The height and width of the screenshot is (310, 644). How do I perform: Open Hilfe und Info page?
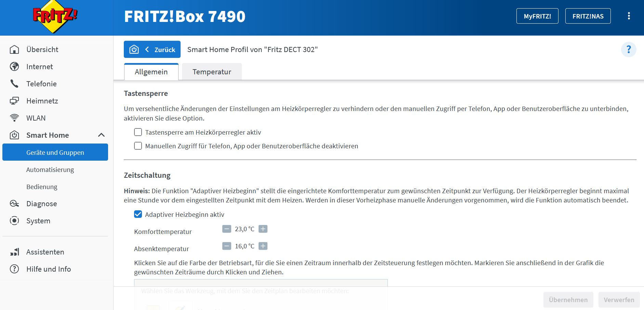tap(49, 269)
